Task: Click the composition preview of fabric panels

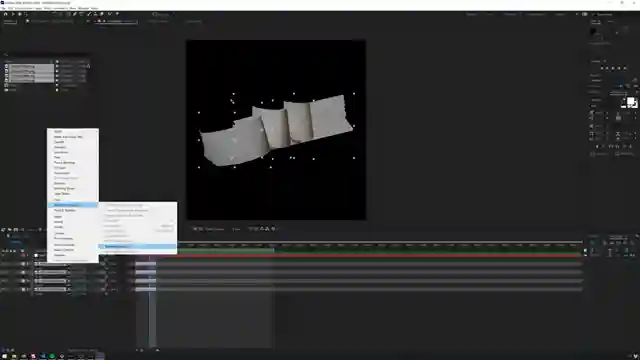Action: pyautogui.click(x=276, y=130)
